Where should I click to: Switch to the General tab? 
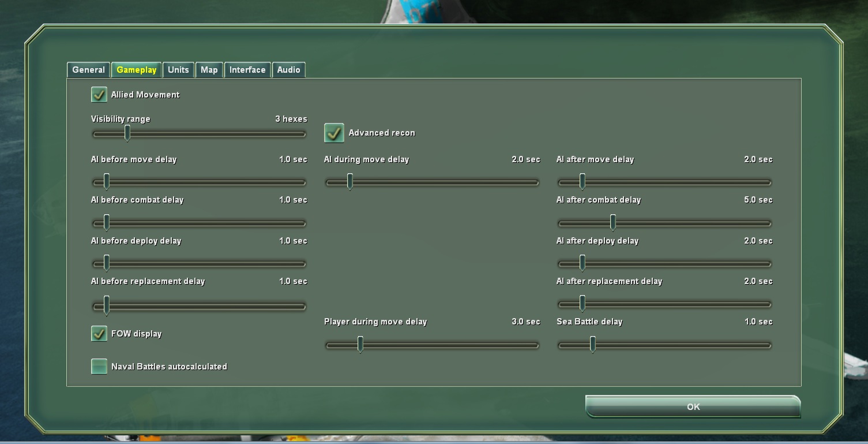point(88,70)
